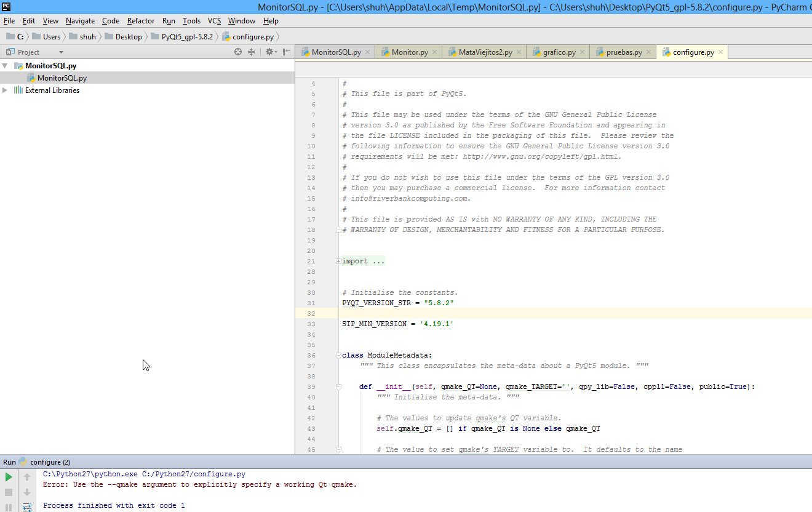812x512 pixels.
Task: Open the File menu
Action: (9, 21)
